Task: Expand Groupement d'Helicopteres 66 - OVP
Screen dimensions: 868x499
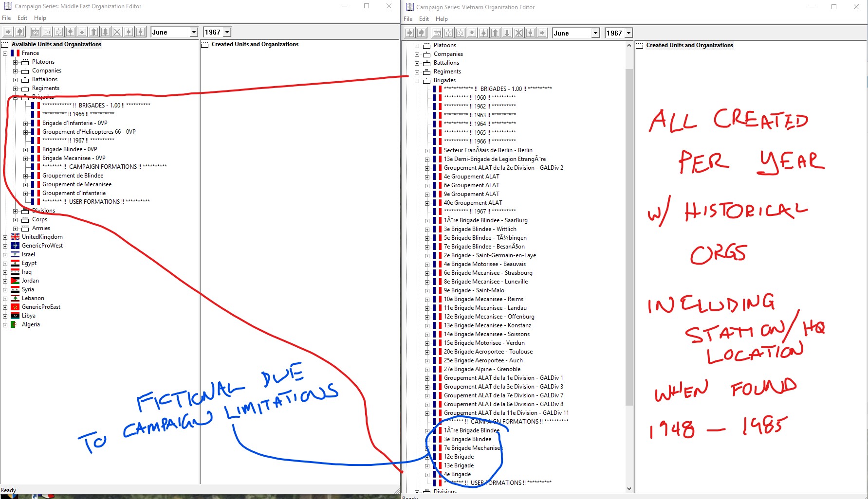Action: click(x=25, y=132)
